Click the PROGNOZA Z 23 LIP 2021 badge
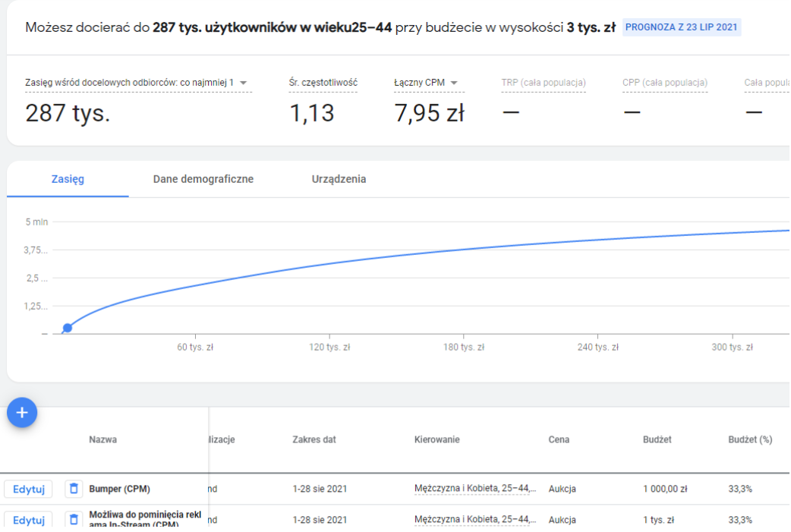The height and width of the screenshot is (532, 791). tap(681, 28)
